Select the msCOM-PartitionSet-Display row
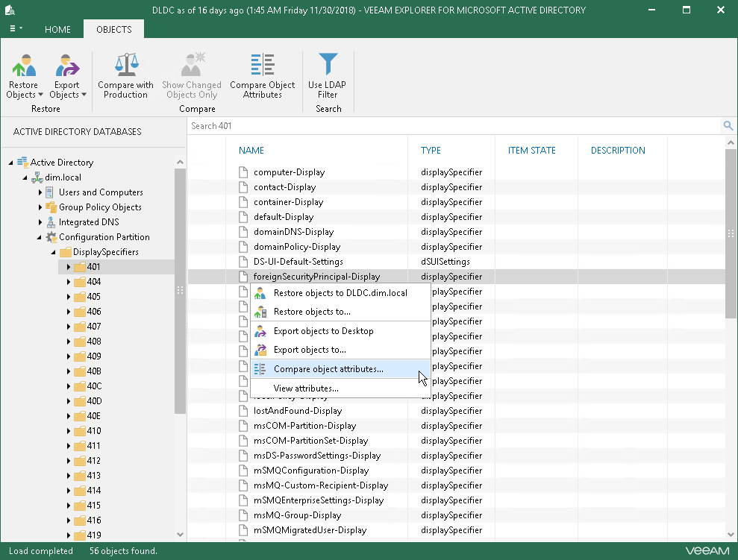This screenshot has width=738, height=560. click(457, 441)
